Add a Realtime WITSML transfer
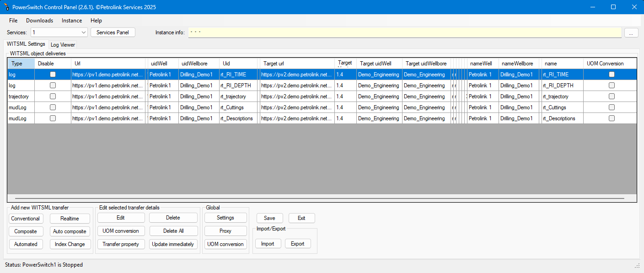This screenshot has height=273, width=644. pos(70,219)
